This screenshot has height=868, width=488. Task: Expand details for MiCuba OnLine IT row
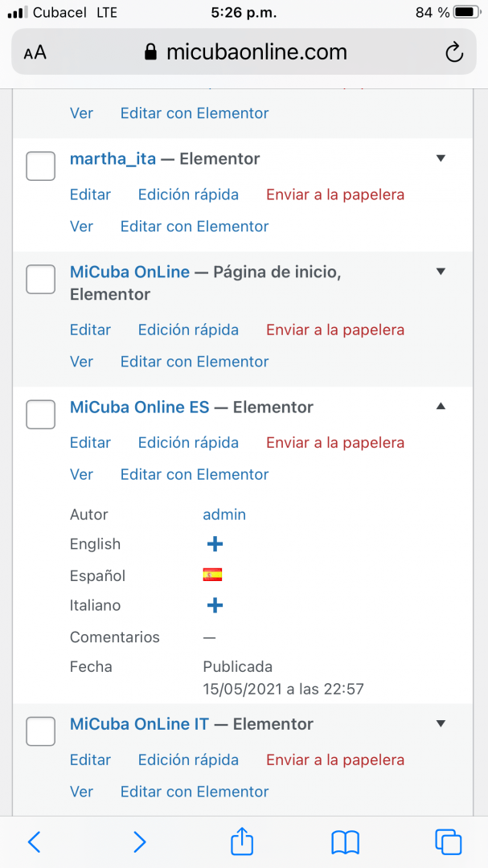(441, 723)
